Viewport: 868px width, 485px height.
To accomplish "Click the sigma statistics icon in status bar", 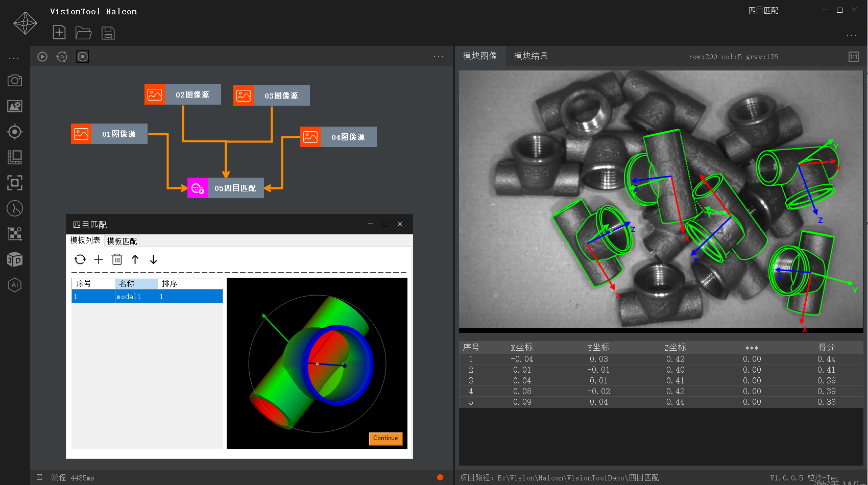I will [39, 477].
